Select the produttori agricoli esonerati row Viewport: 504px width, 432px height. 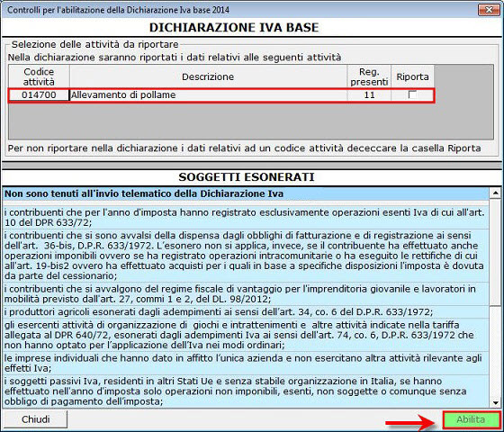[246, 311]
